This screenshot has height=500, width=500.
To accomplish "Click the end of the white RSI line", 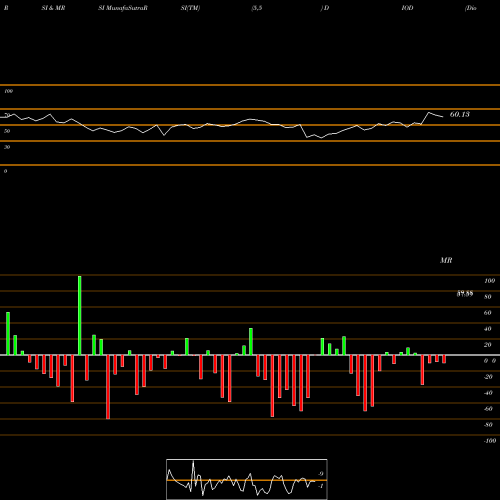I will click(x=443, y=117).
